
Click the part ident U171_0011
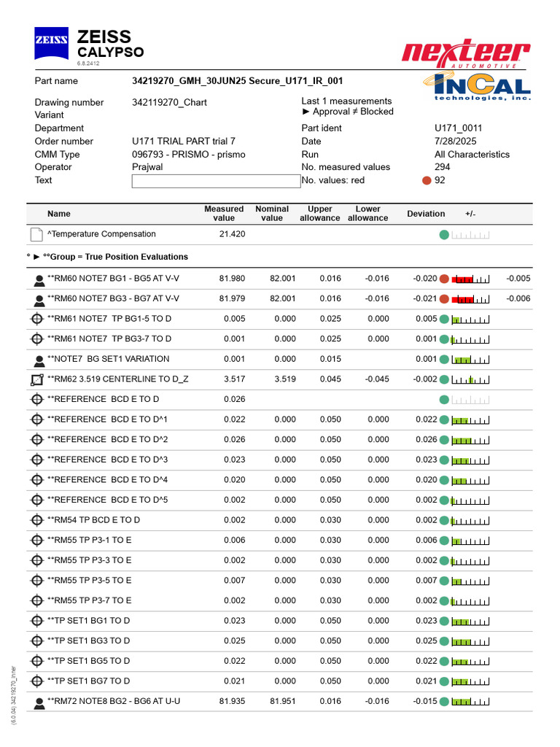click(459, 128)
